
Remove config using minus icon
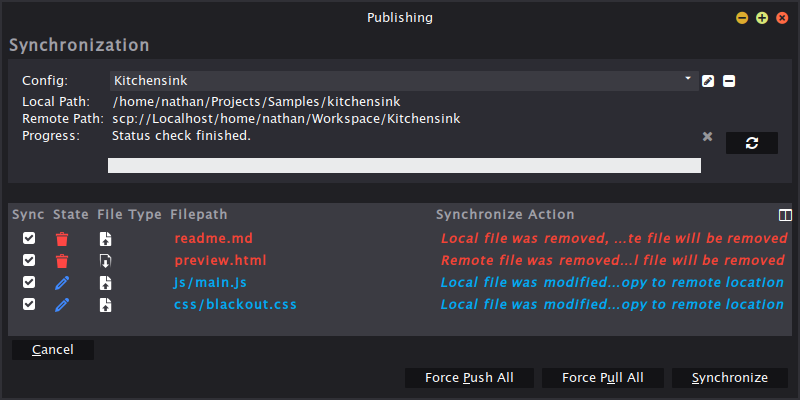tap(729, 81)
